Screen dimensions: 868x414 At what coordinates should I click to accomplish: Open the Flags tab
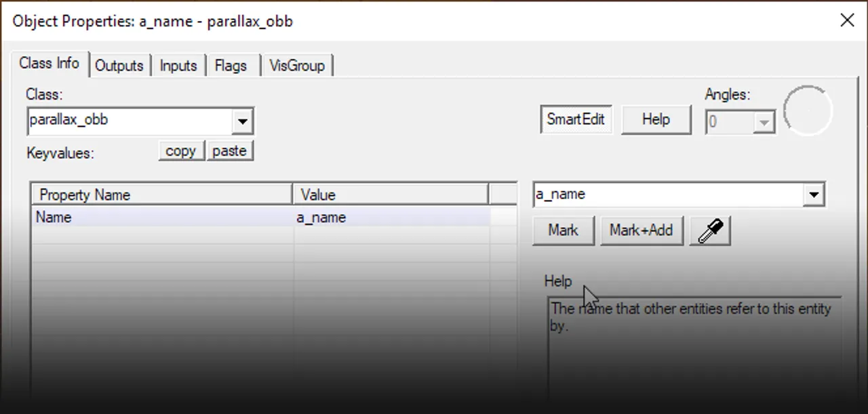(231, 66)
